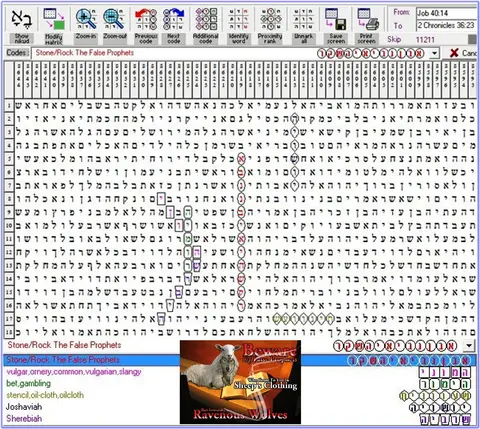Click the Hebrew letters beside bet, gambling
The height and width of the screenshot is (429, 480).
tap(445, 384)
